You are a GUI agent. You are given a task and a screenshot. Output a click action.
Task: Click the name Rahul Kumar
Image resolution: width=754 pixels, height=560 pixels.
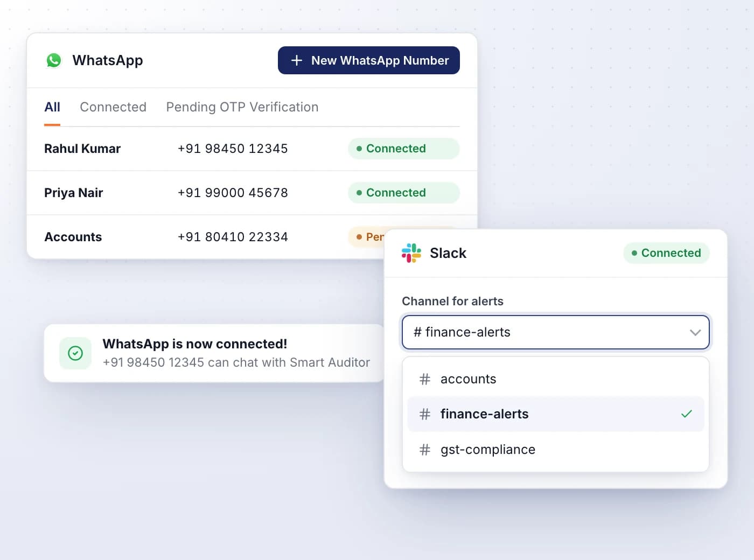[82, 149]
